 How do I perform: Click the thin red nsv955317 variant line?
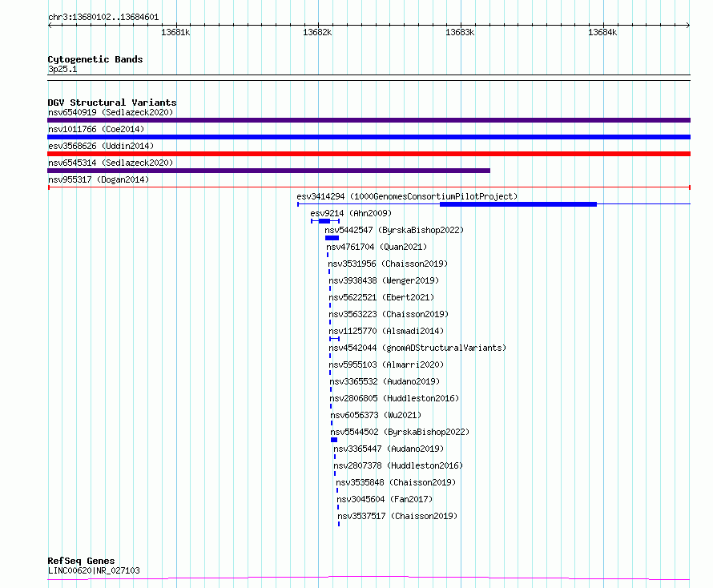click(x=369, y=187)
